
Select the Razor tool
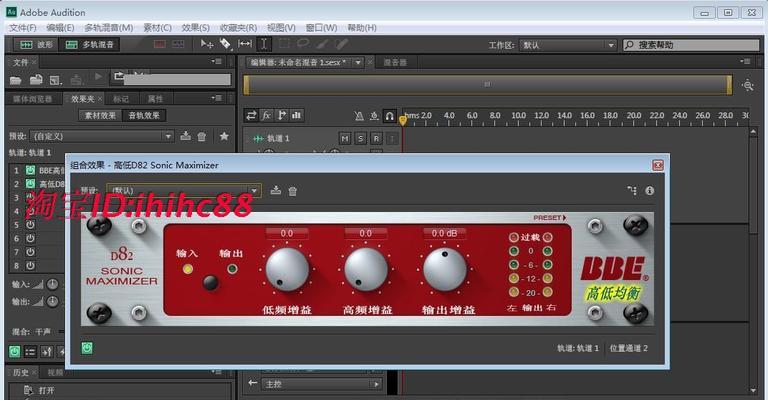[225, 44]
